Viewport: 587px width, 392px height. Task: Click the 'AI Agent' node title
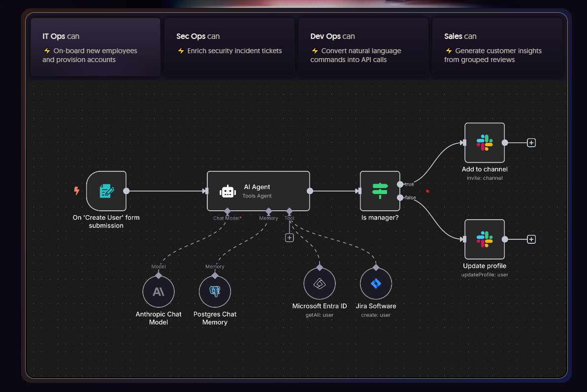pos(257,187)
